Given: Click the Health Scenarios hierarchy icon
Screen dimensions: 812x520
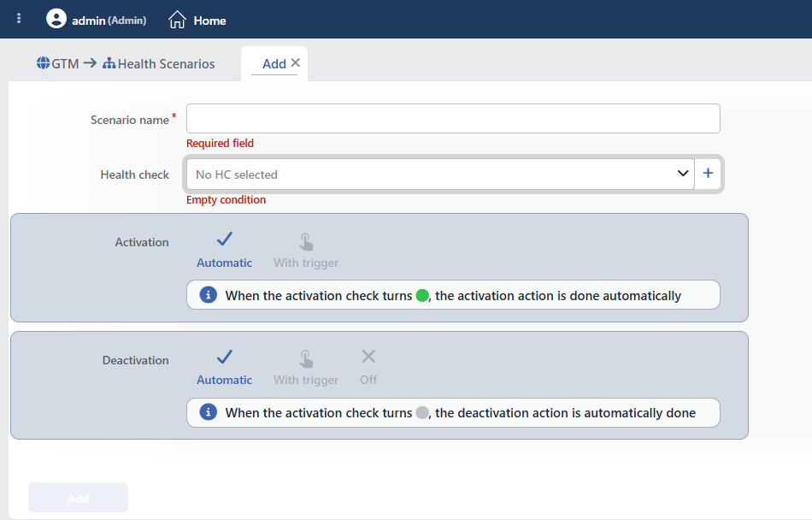Looking at the screenshot, I should [109, 63].
